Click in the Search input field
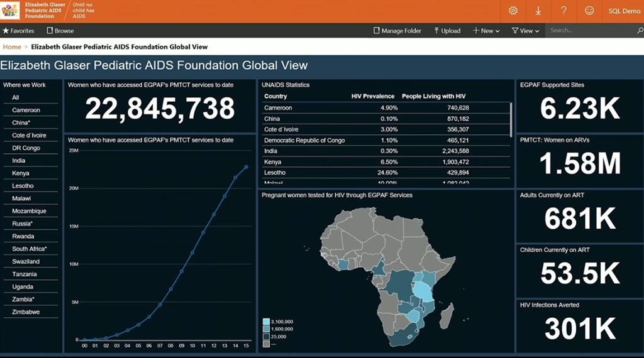Screen dimensions: 644x358 [x=591, y=31]
